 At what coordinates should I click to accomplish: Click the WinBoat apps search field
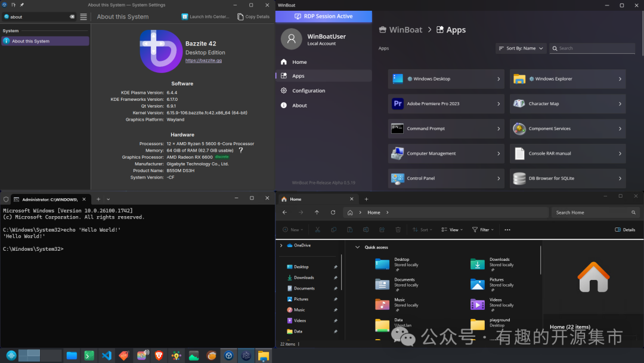[x=590, y=48]
